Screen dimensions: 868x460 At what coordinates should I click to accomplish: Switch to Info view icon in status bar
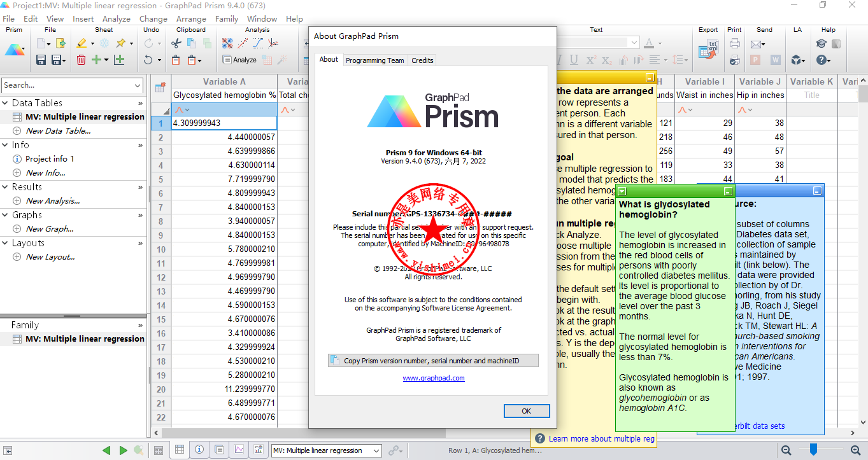[x=199, y=450]
